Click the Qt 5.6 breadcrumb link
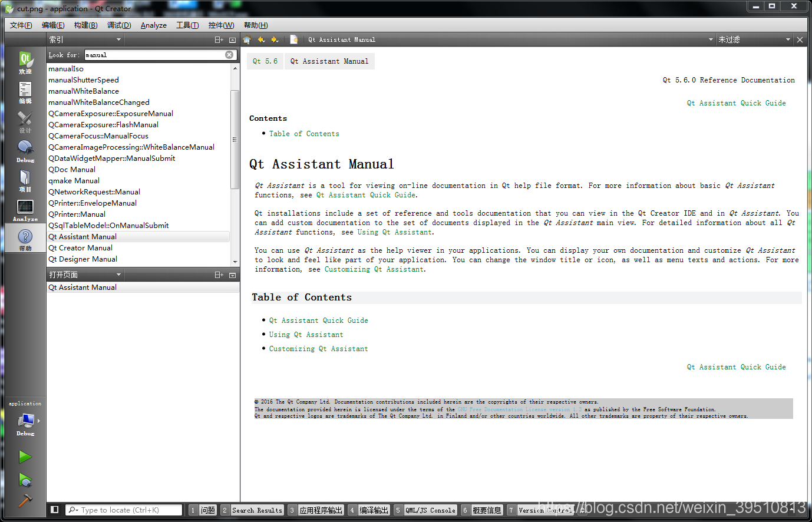This screenshot has width=812, height=522. 265,61
